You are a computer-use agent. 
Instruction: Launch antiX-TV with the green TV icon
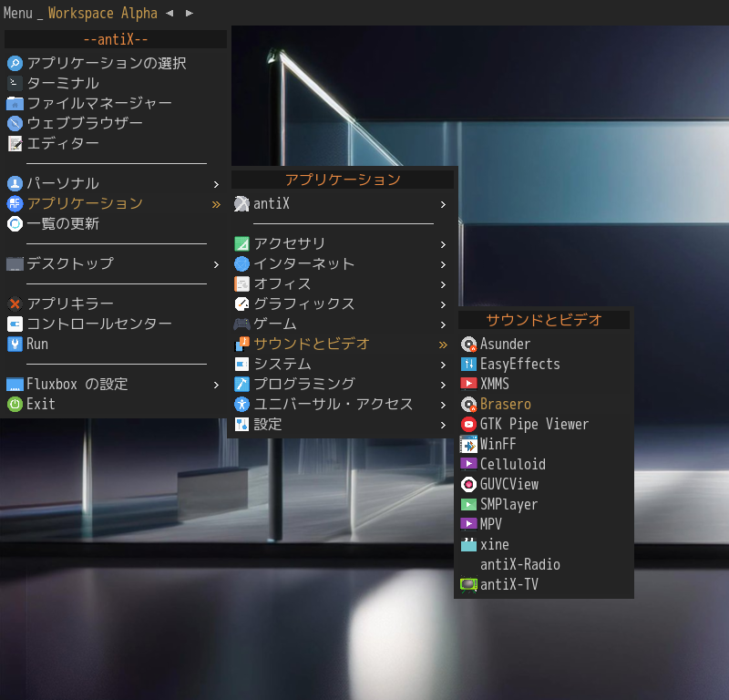[468, 584]
